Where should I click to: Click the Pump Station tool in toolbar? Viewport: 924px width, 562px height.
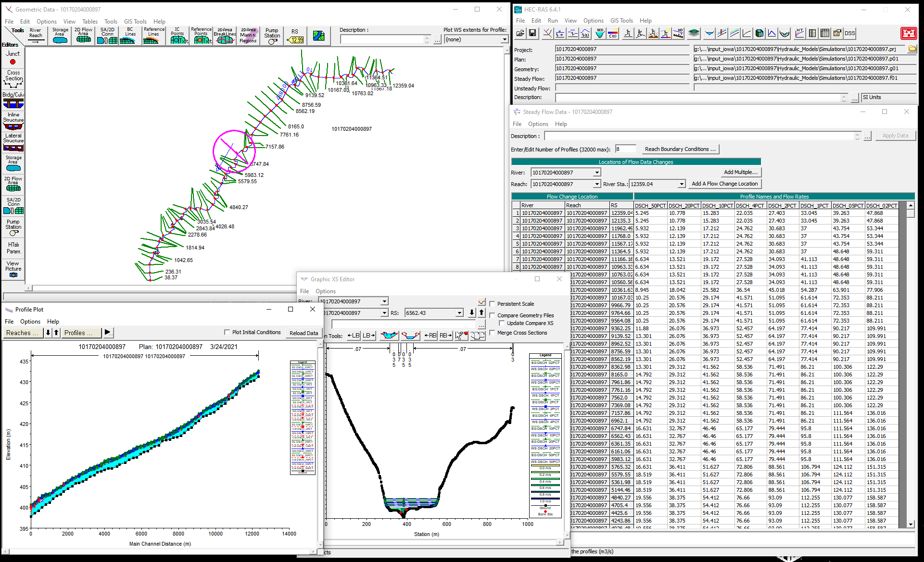[272, 36]
